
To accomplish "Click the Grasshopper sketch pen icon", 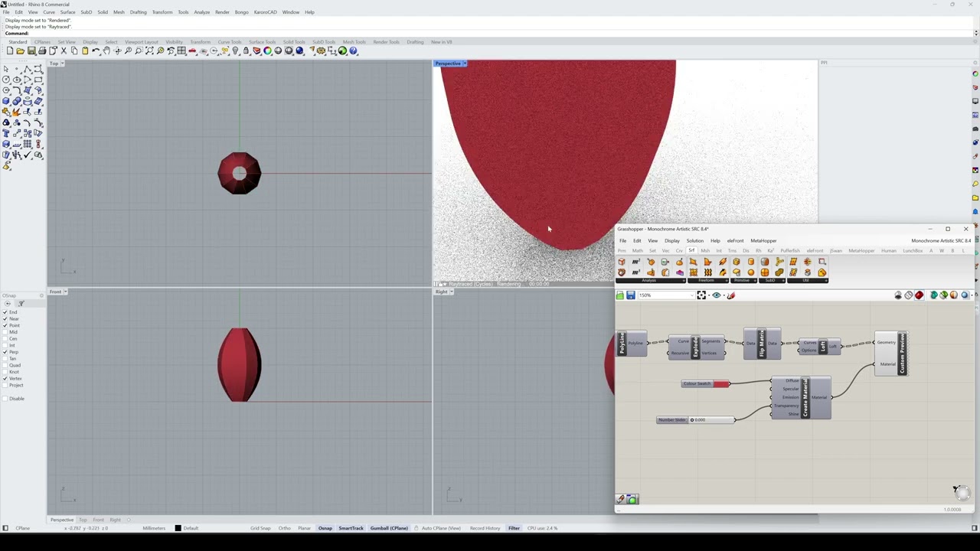I will coord(731,295).
